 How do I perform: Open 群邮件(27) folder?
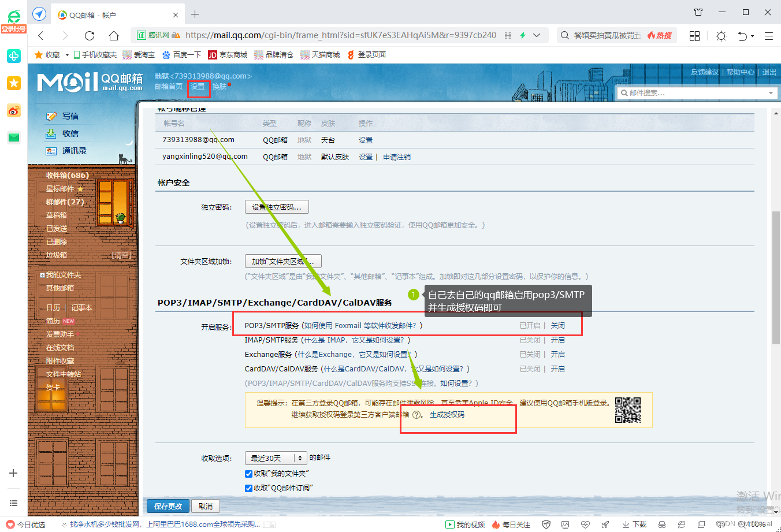[x=65, y=202]
